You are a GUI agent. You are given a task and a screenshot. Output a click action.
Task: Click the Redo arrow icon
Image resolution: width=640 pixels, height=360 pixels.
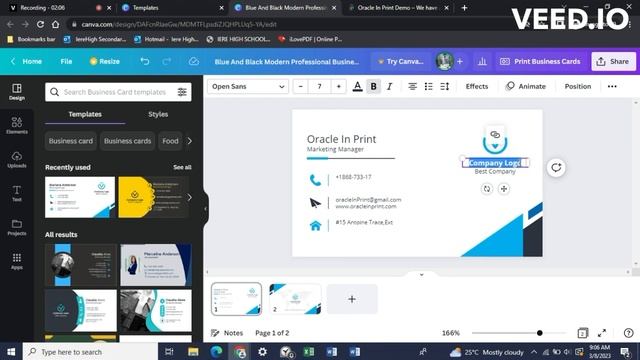[x=167, y=61]
